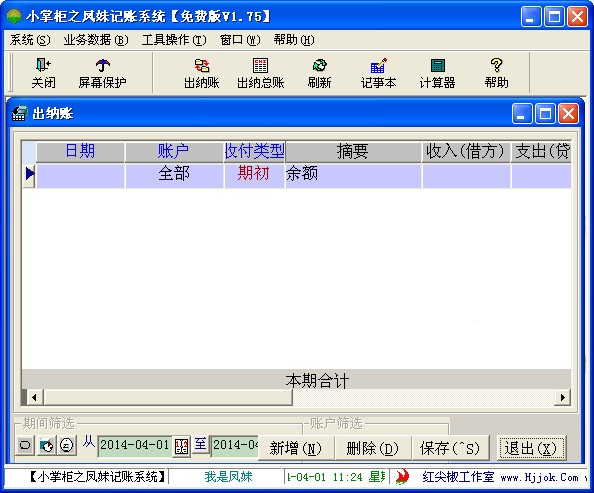Click the 保存(^S) button
This screenshot has width=594, height=493.
pos(450,448)
